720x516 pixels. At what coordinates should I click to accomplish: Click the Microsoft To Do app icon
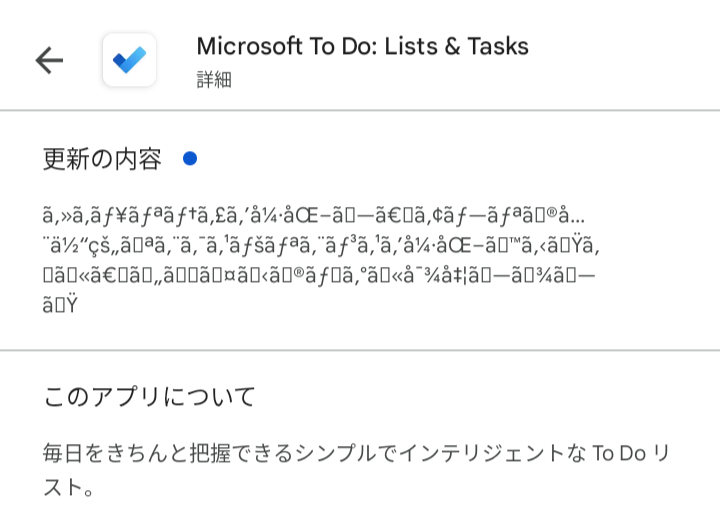coord(129,60)
